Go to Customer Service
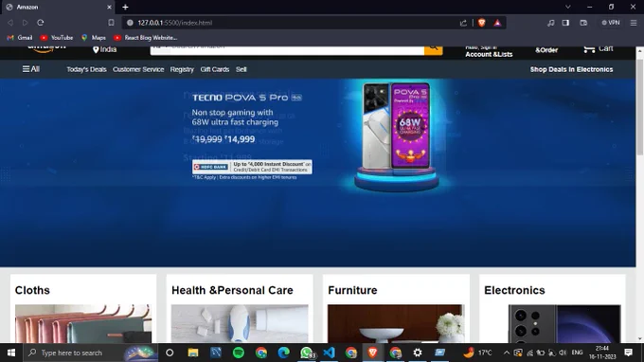644x362 pixels. [x=138, y=69]
